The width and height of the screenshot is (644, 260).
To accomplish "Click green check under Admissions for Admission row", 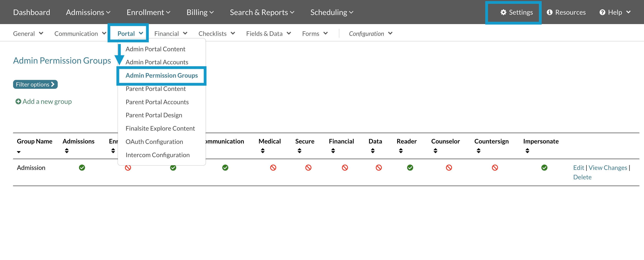I will pyautogui.click(x=82, y=168).
